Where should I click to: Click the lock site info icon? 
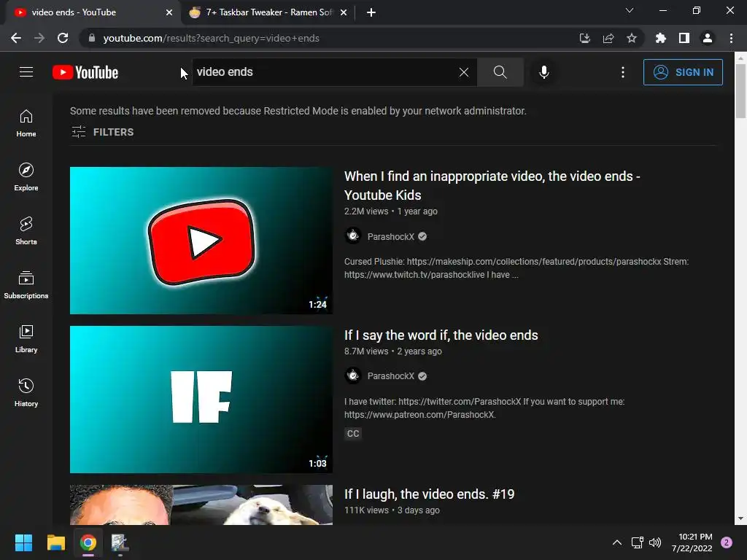click(x=92, y=38)
